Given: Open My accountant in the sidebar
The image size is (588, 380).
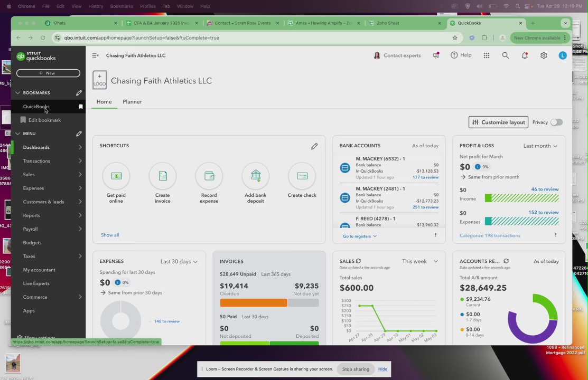Looking at the screenshot, I should tap(39, 270).
